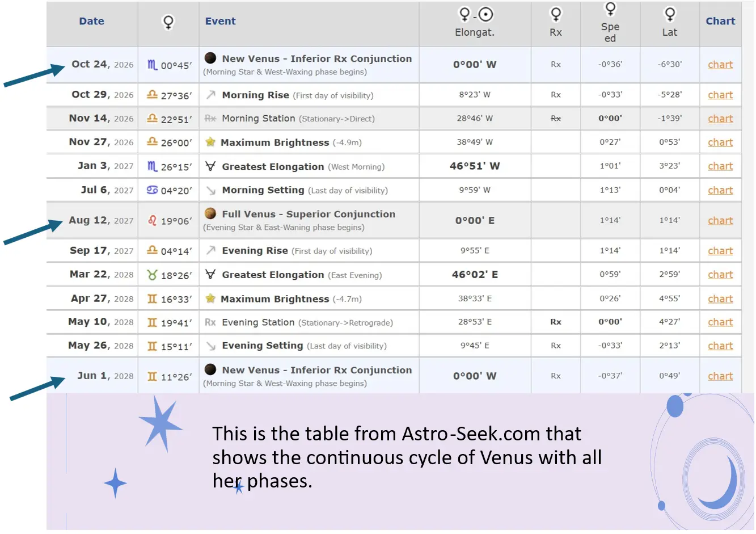Click the Greatest Elongation icon for Jan 3, 2027

click(x=210, y=166)
